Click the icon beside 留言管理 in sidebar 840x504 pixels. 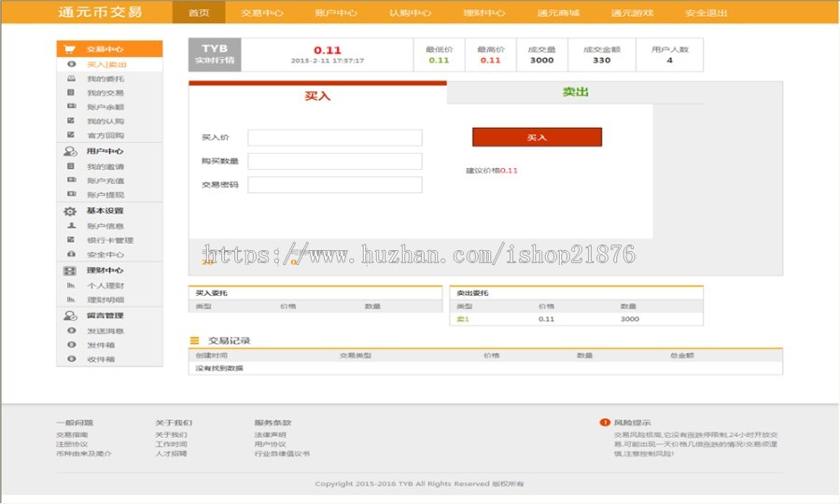70,315
